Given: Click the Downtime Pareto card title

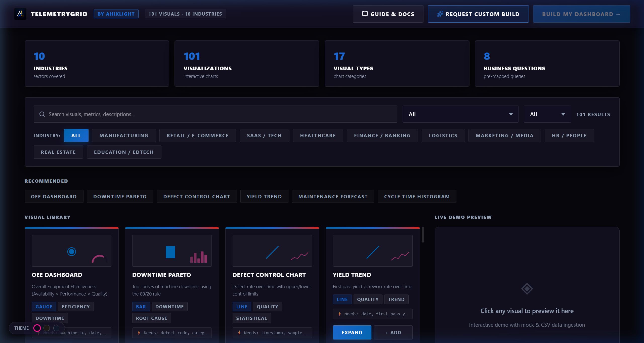Looking at the screenshot, I should (161, 275).
